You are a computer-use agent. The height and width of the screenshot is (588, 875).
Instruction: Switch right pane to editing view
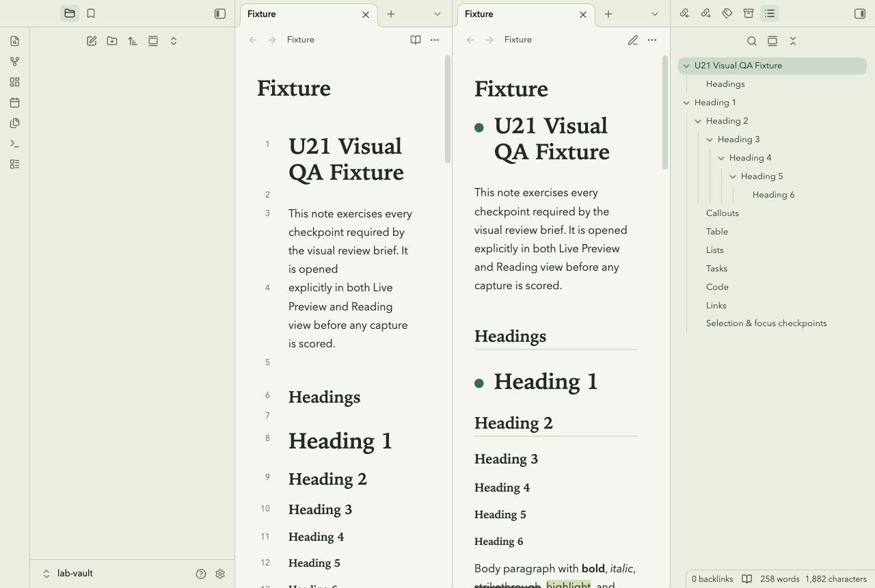click(633, 40)
